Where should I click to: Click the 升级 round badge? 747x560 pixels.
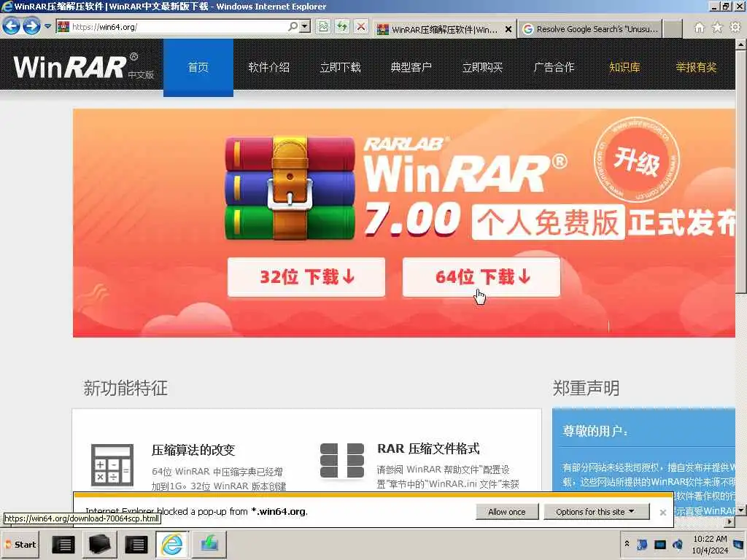[636, 160]
